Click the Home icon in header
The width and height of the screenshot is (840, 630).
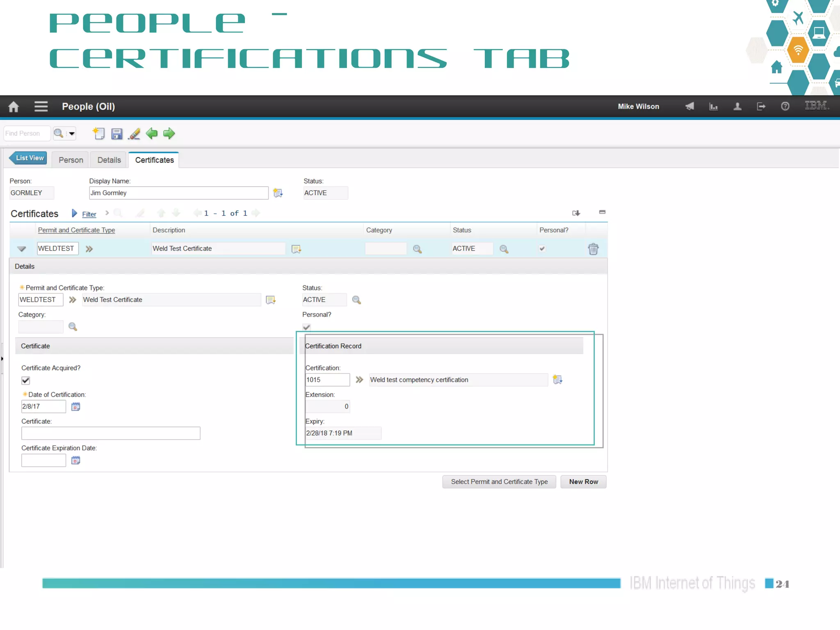click(x=14, y=107)
